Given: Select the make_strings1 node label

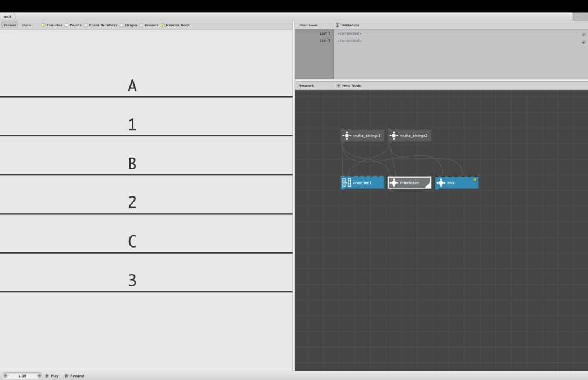Looking at the screenshot, I should [x=367, y=136].
